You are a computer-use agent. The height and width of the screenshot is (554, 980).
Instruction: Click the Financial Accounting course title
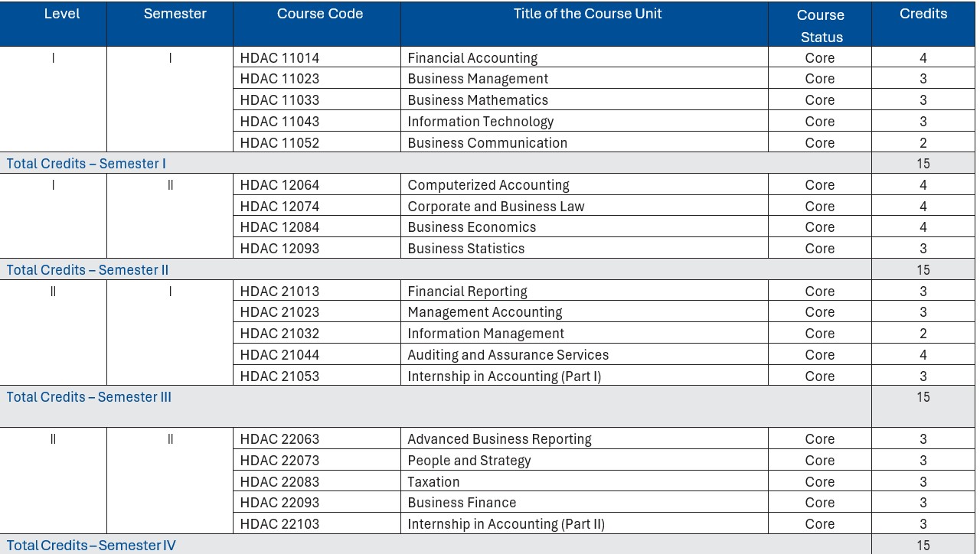click(472, 58)
